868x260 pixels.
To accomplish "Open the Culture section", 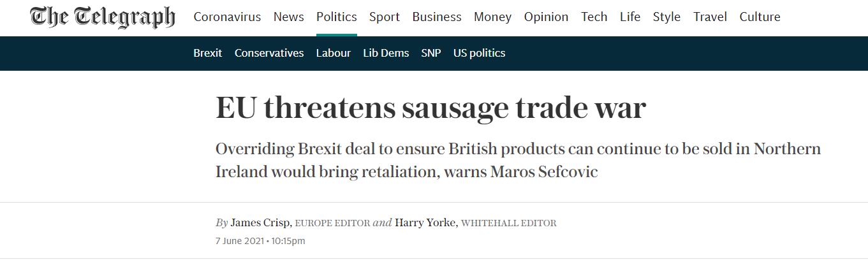I will coord(760,17).
